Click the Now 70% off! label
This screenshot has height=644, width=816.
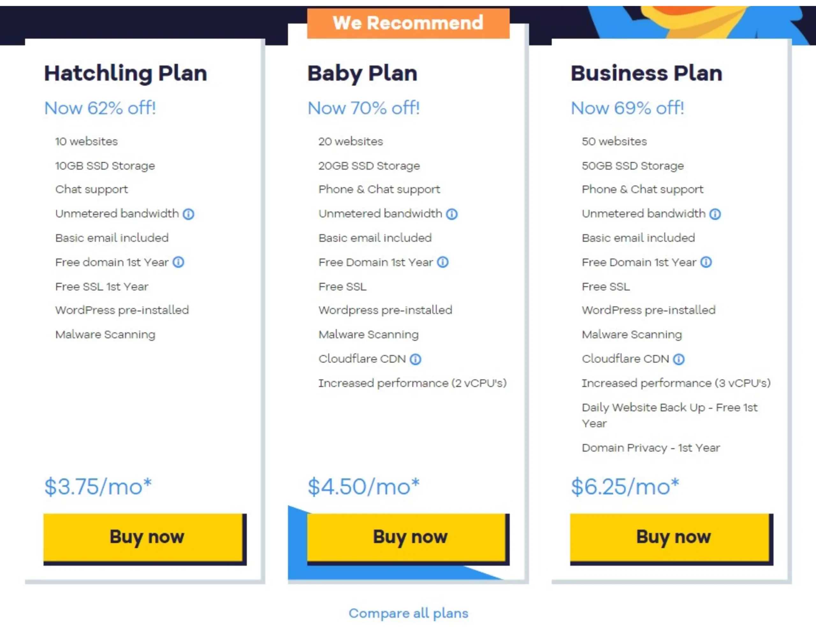(x=363, y=108)
